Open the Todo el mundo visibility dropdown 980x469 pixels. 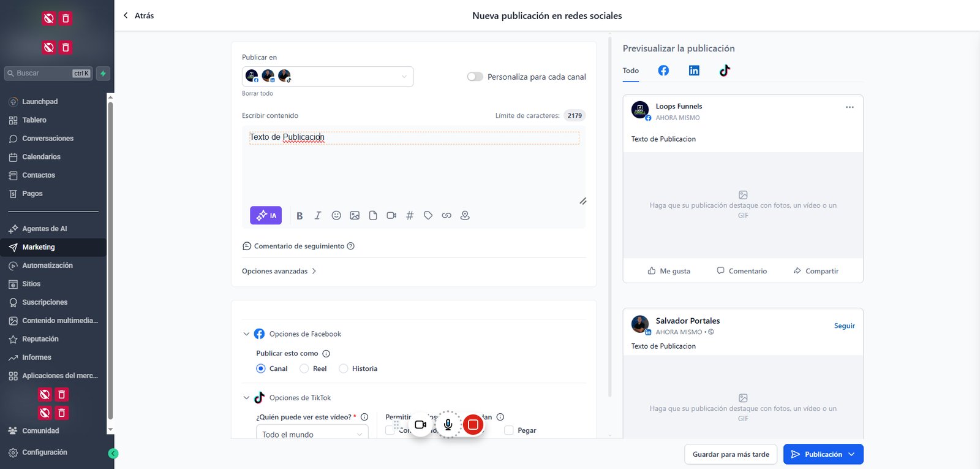[312, 434]
